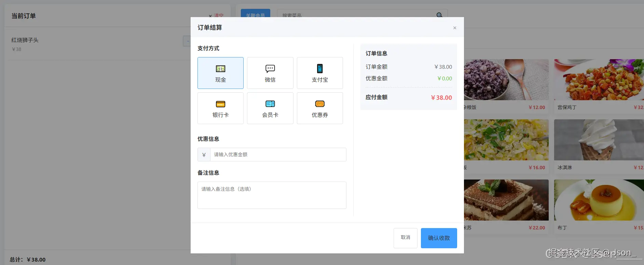The height and width of the screenshot is (265, 644).
Task: Click the 支付方式 section heading
Action: point(208,48)
